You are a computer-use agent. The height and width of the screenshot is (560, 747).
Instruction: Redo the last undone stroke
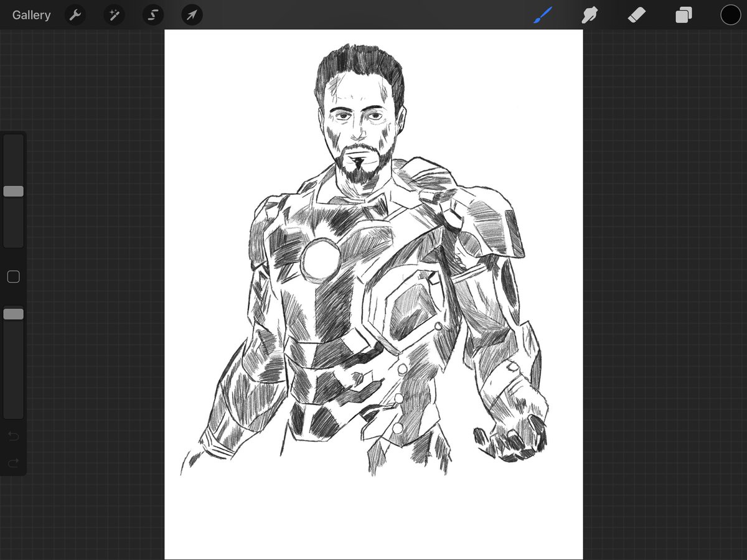pos(13,463)
